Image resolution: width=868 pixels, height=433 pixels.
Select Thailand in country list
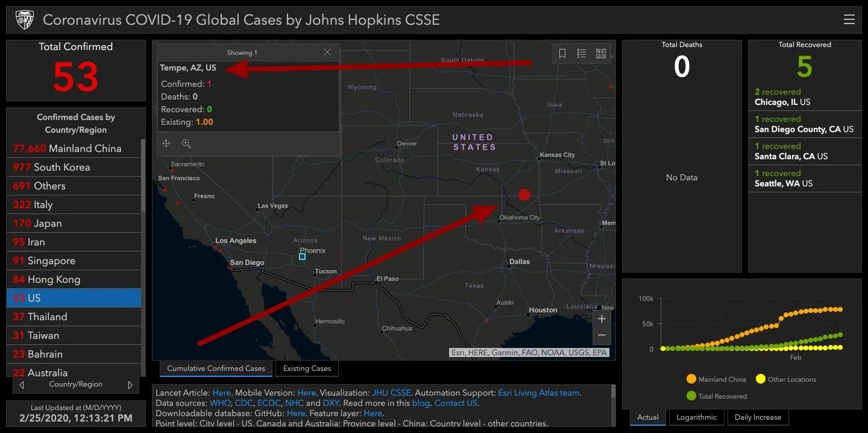point(74,317)
